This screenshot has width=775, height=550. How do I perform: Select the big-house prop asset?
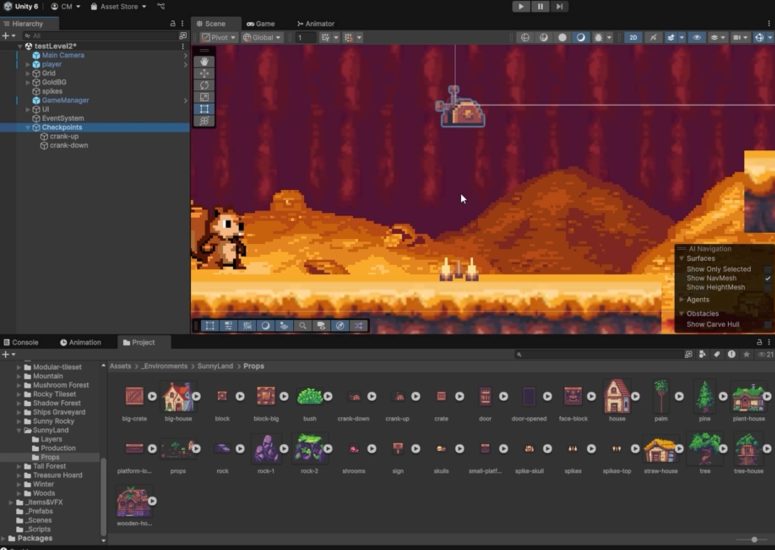(x=178, y=397)
